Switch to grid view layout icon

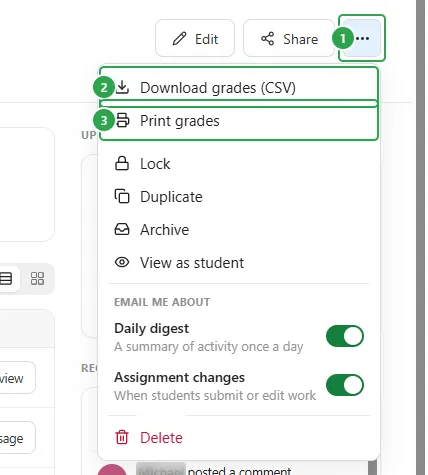click(x=37, y=278)
